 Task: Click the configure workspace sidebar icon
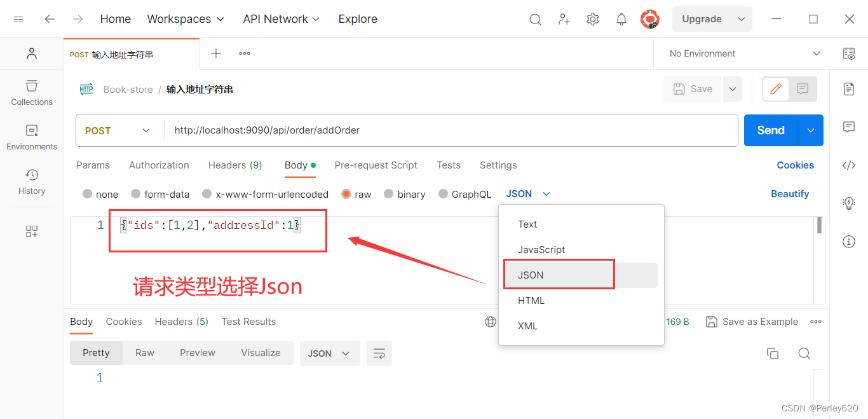click(32, 231)
